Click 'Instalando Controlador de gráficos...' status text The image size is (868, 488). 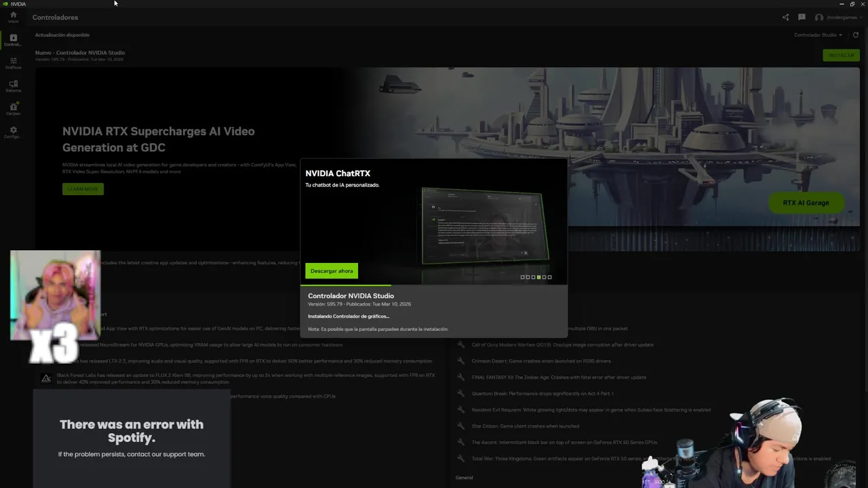349,317
